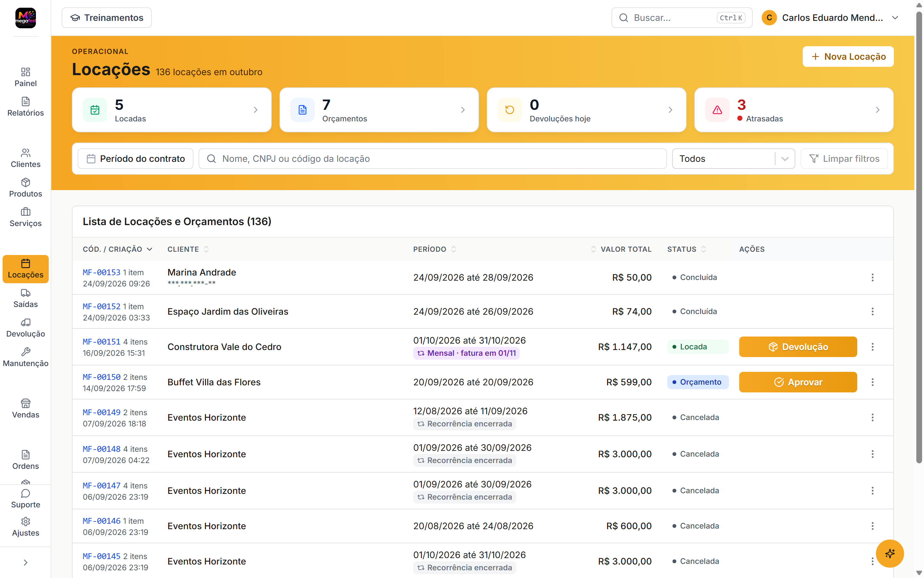Sort table by Período column
Image resolution: width=924 pixels, height=578 pixels.
click(x=434, y=249)
